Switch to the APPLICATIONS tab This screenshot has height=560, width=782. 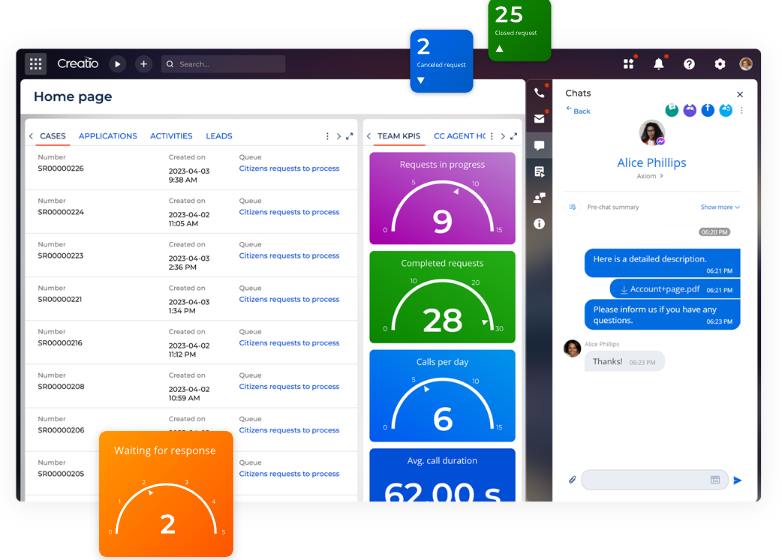click(x=108, y=136)
